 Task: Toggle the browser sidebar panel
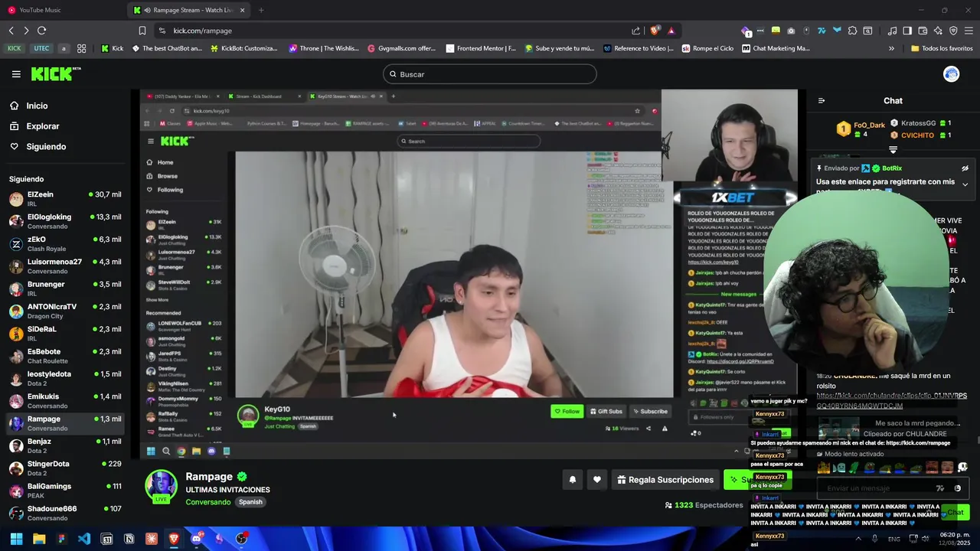pyautogui.click(x=907, y=31)
